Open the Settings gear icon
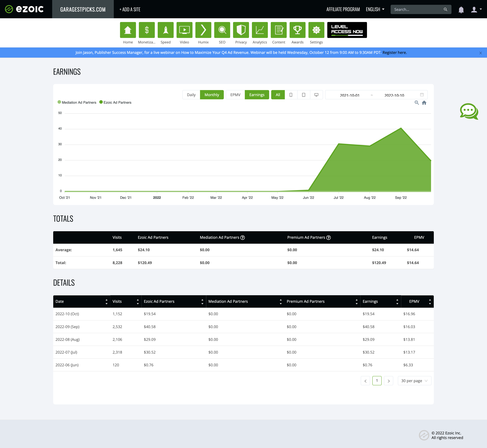487x448 pixels. [x=316, y=30]
